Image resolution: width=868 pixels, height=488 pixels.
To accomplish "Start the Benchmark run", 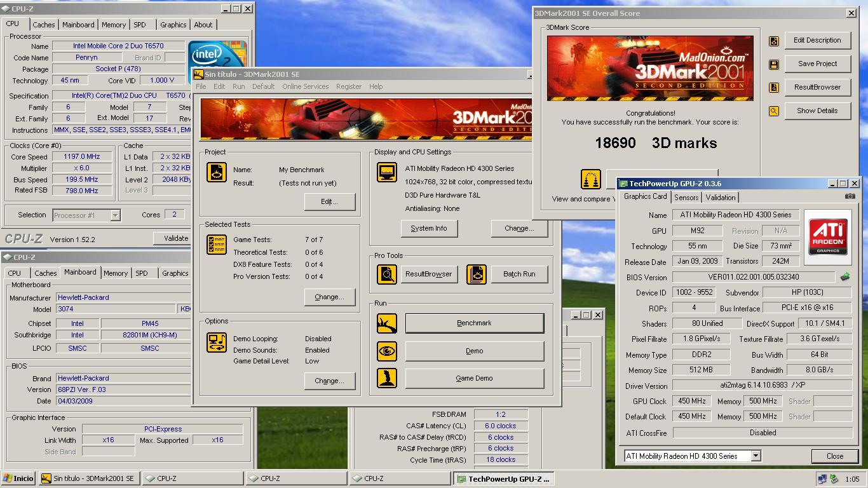I will 475,323.
